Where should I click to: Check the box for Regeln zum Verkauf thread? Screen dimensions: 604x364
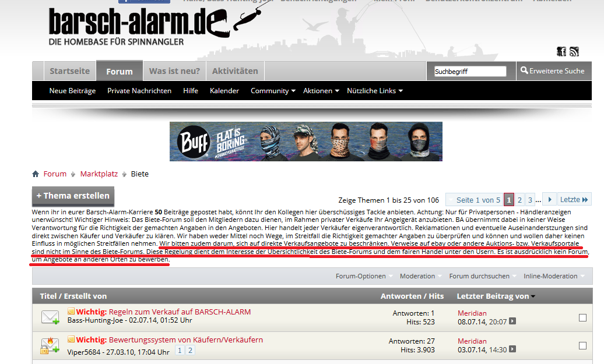click(x=582, y=318)
